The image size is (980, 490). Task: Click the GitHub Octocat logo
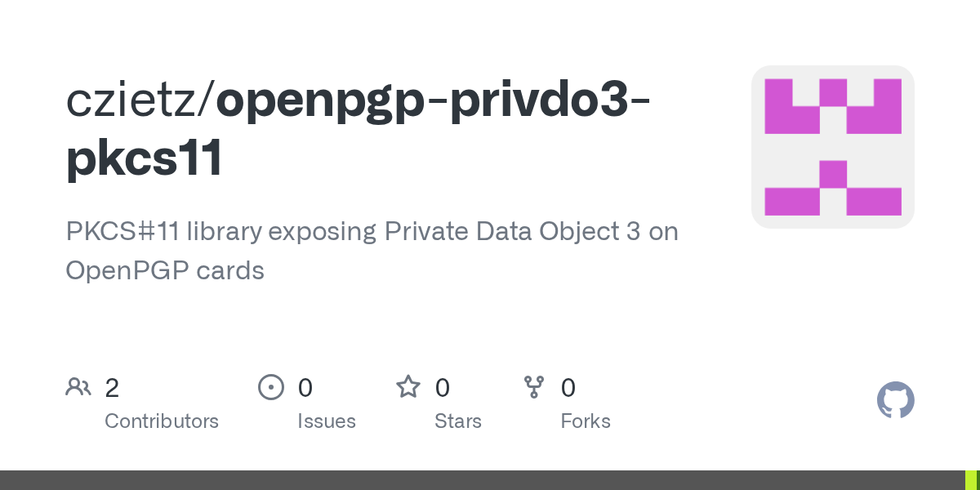(895, 401)
